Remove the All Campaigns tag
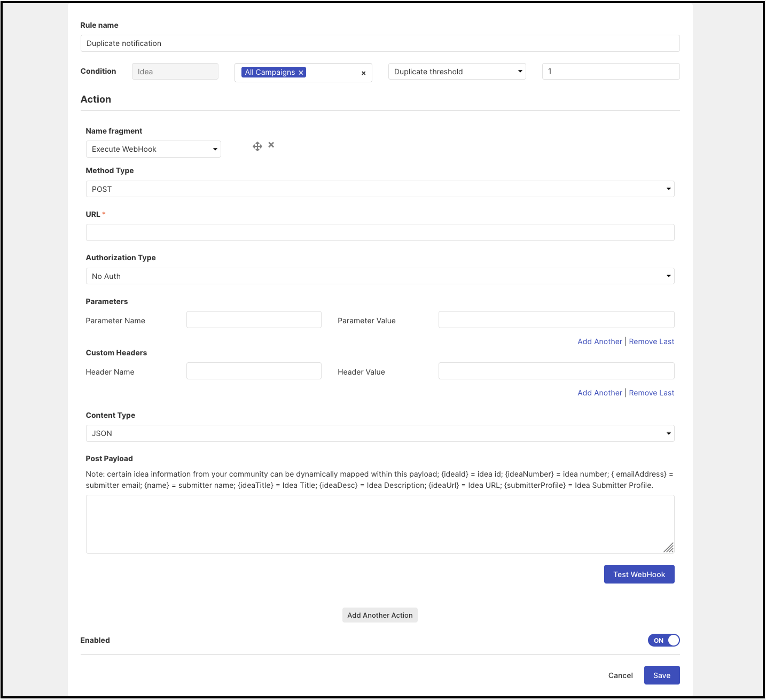 click(301, 73)
